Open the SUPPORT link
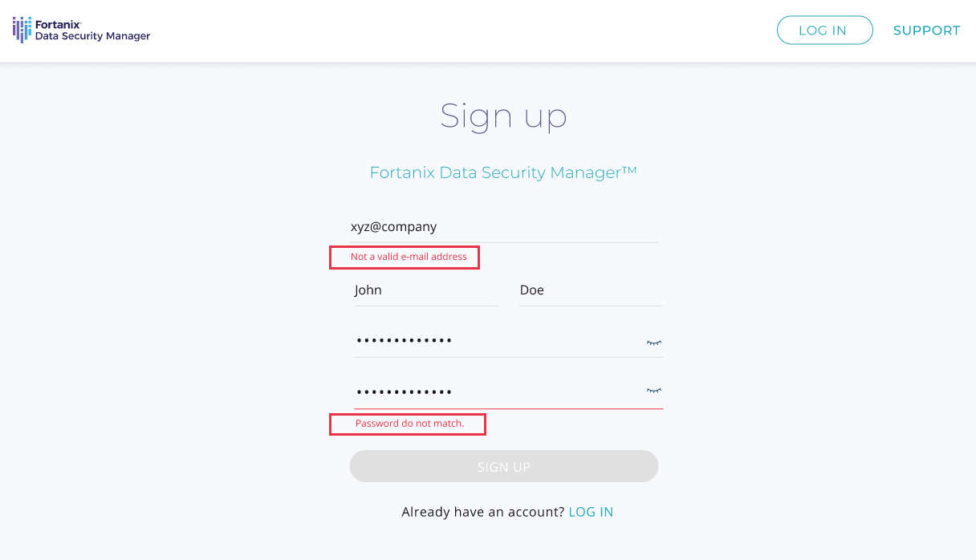The width and height of the screenshot is (976, 560). 926,30
